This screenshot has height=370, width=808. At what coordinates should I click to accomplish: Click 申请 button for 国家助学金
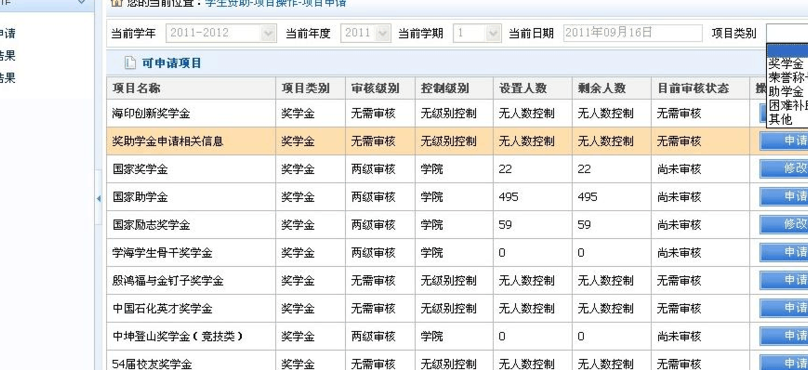coord(784,196)
